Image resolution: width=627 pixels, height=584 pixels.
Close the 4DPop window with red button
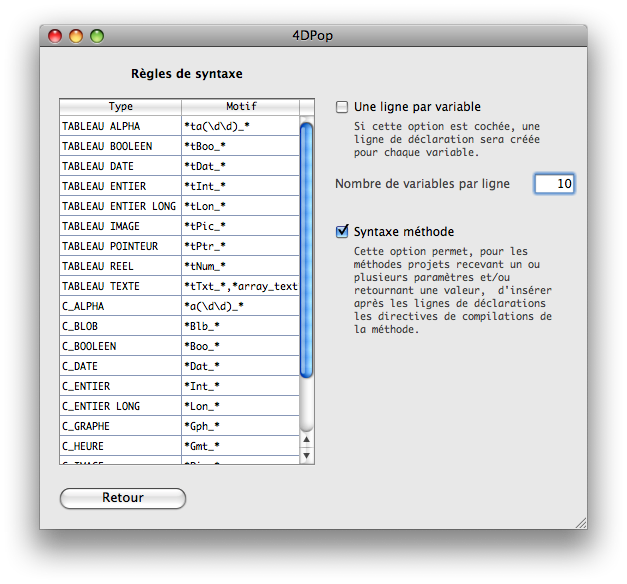click(55, 36)
